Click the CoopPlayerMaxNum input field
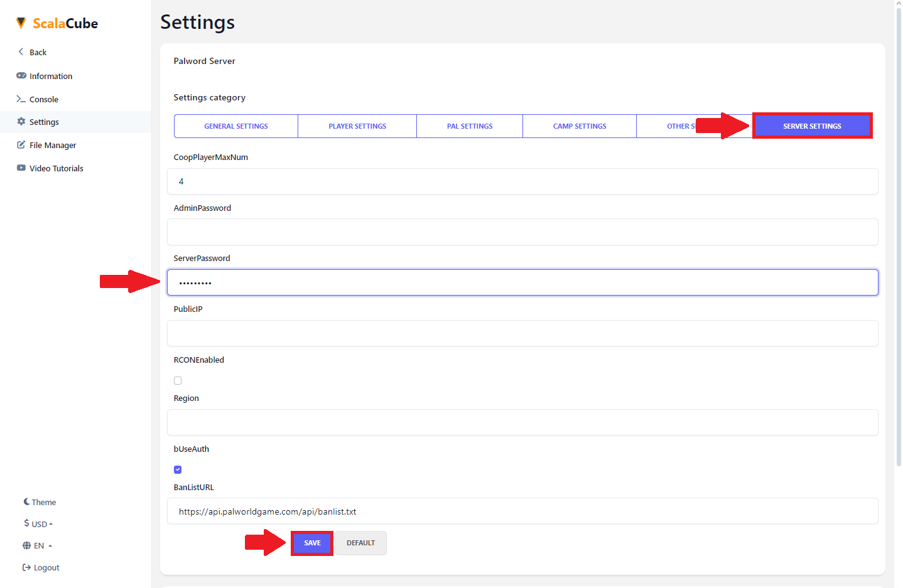 coord(522,181)
